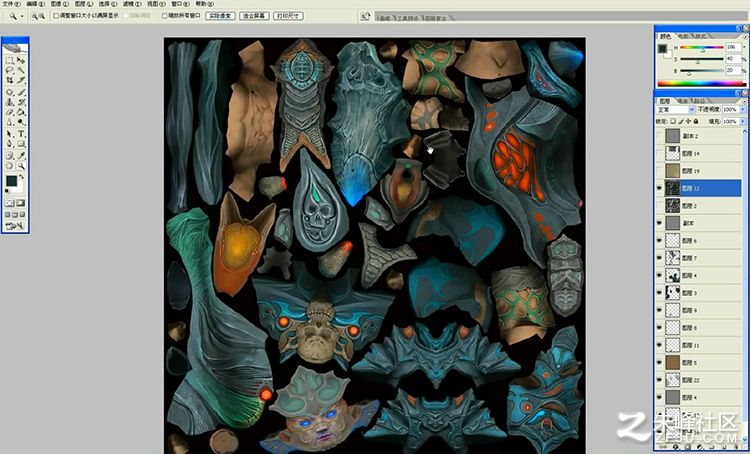750x454 pixels.
Task: Click the foreground color swatch in toolbox
Action: pos(11,181)
